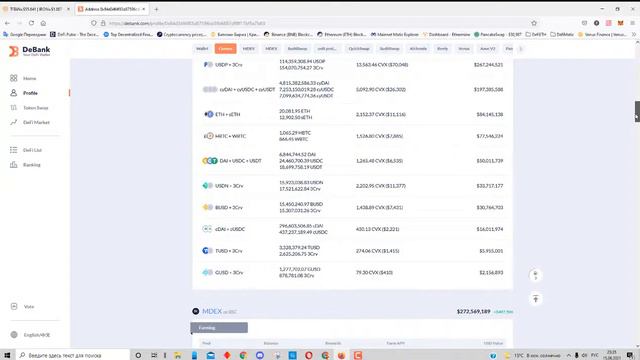Click the Home grid icon
Screen dimensions: 640x360
pyautogui.click(x=13, y=78)
